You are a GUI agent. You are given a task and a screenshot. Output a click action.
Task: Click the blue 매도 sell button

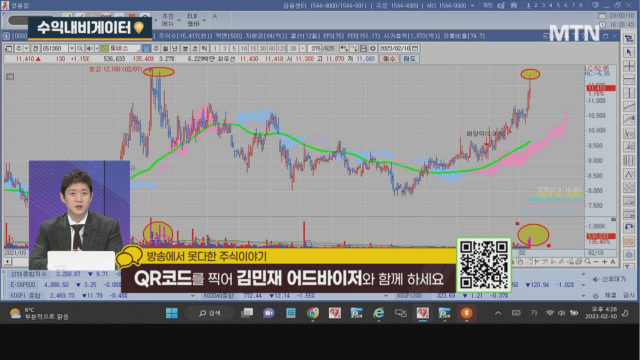[x=409, y=59]
